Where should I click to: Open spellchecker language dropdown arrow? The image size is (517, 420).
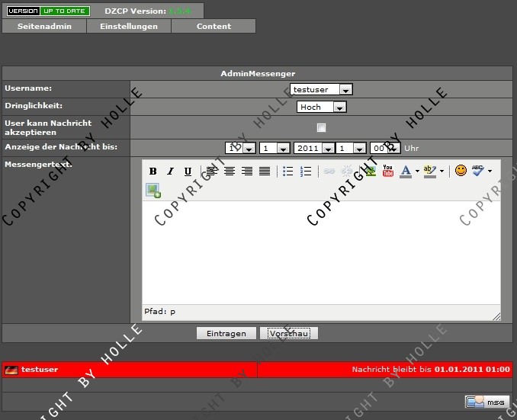(x=490, y=171)
